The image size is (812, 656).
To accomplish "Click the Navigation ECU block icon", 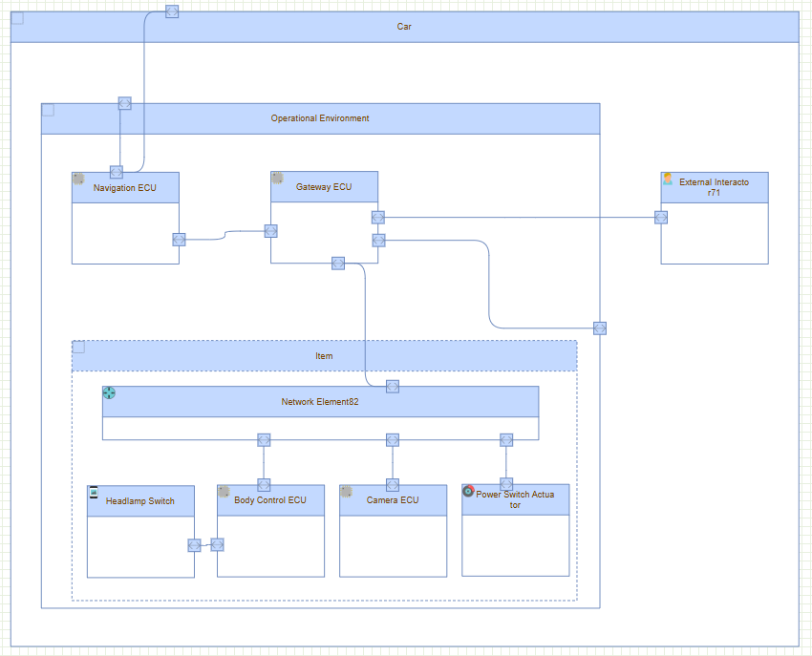I will click(x=78, y=179).
